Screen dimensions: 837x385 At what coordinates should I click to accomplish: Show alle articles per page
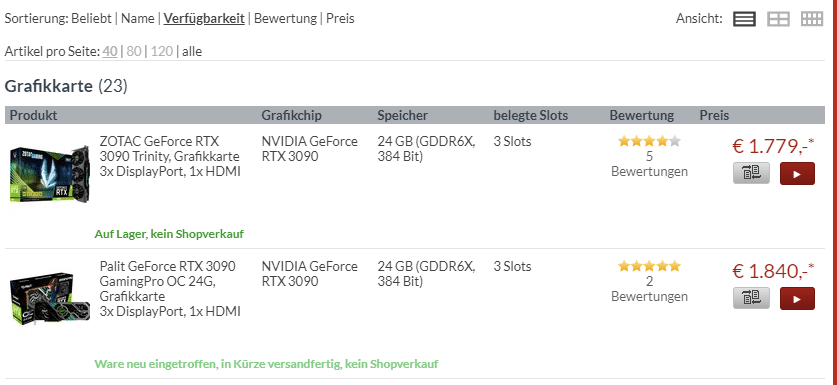point(192,52)
